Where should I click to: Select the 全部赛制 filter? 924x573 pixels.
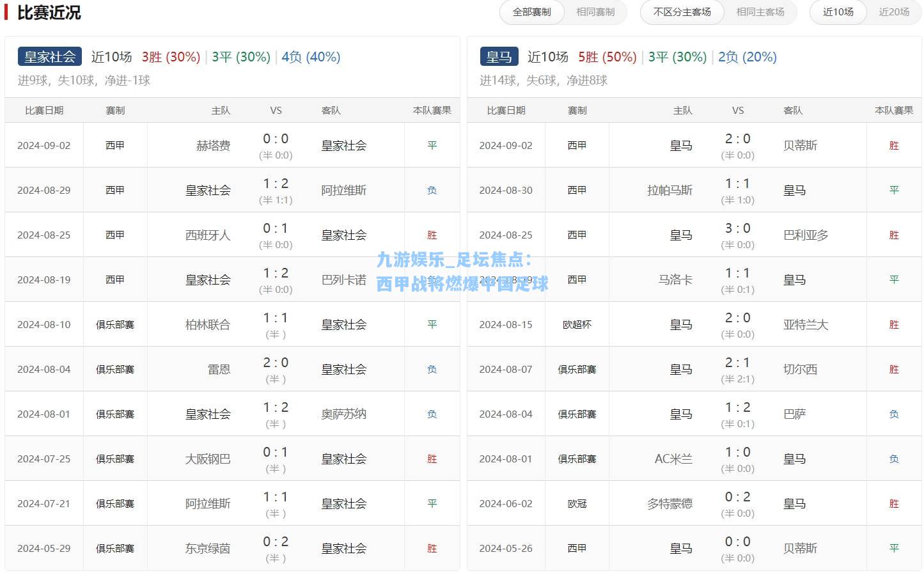[x=531, y=12]
